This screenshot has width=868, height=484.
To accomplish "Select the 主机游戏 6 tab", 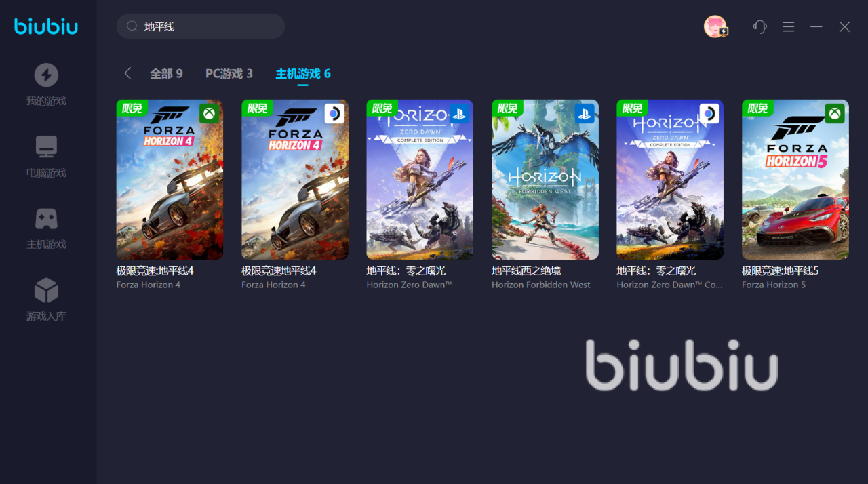I will coord(303,73).
